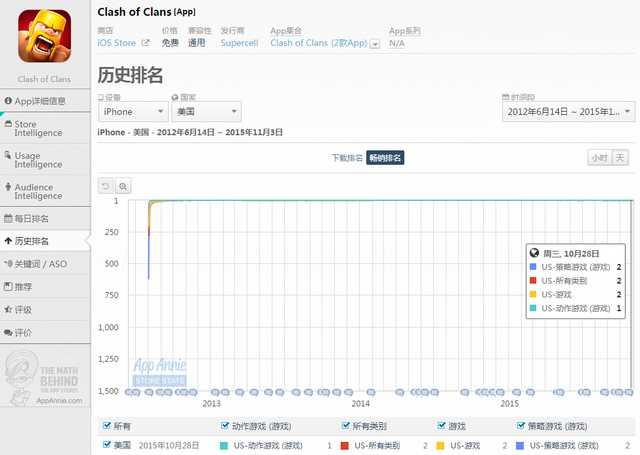Click the chart reset zoom icon
Viewport: 640px width, 455px height.
(105, 186)
